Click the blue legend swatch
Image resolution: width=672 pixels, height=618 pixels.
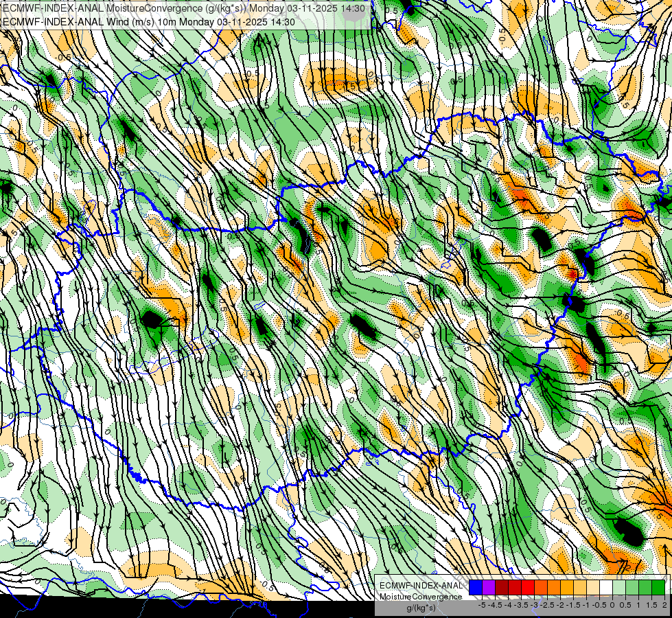point(476,588)
